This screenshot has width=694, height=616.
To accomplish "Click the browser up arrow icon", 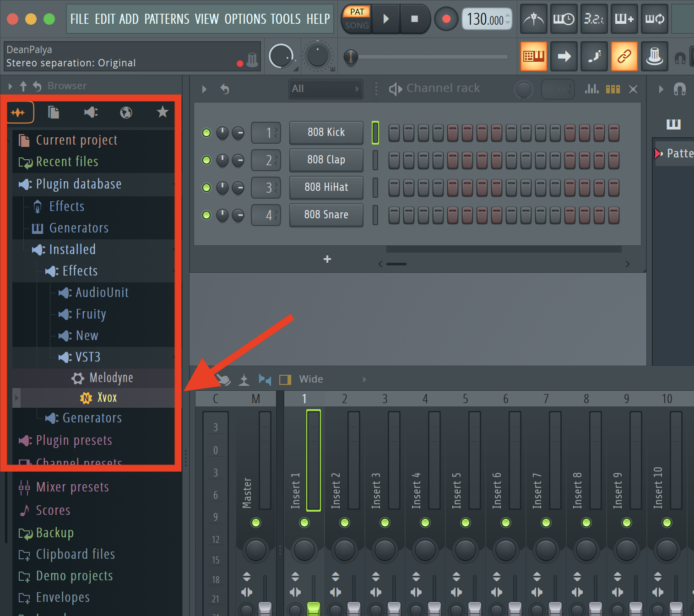I will (23, 86).
